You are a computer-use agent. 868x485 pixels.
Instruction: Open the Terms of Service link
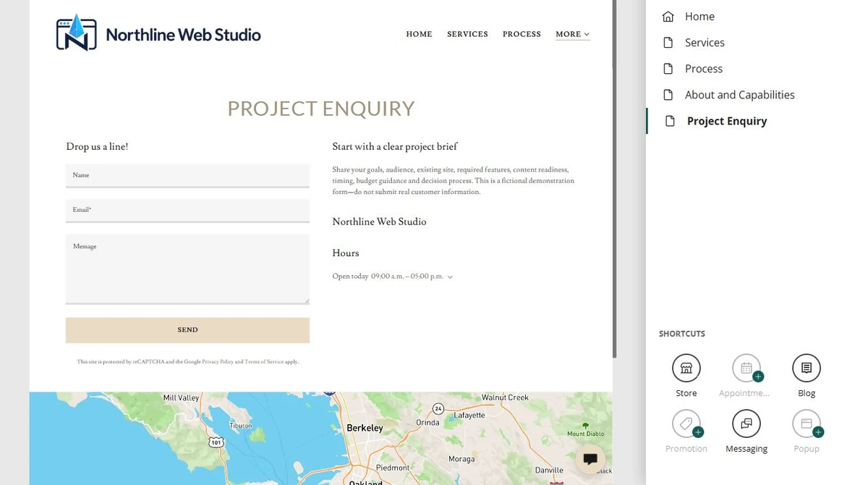point(264,362)
